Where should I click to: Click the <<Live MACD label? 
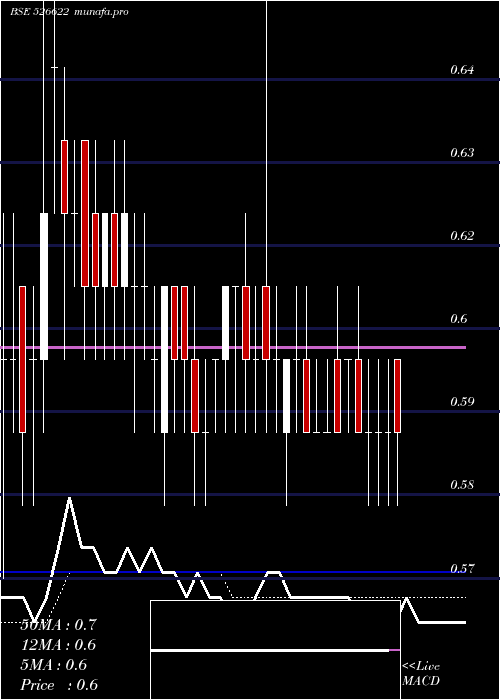point(421,674)
